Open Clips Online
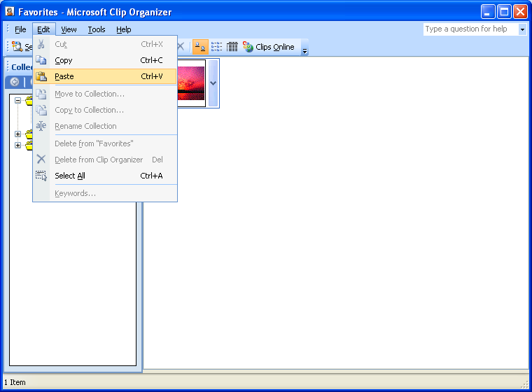The height and width of the screenshot is (392, 532). pyautogui.click(x=269, y=47)
